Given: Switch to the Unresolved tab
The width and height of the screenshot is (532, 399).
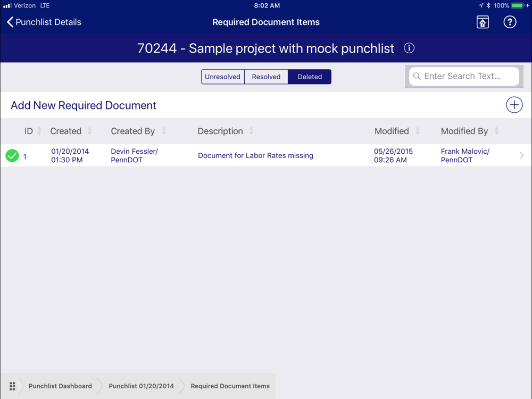Looking at the screenshot, I should coord(222,77).
